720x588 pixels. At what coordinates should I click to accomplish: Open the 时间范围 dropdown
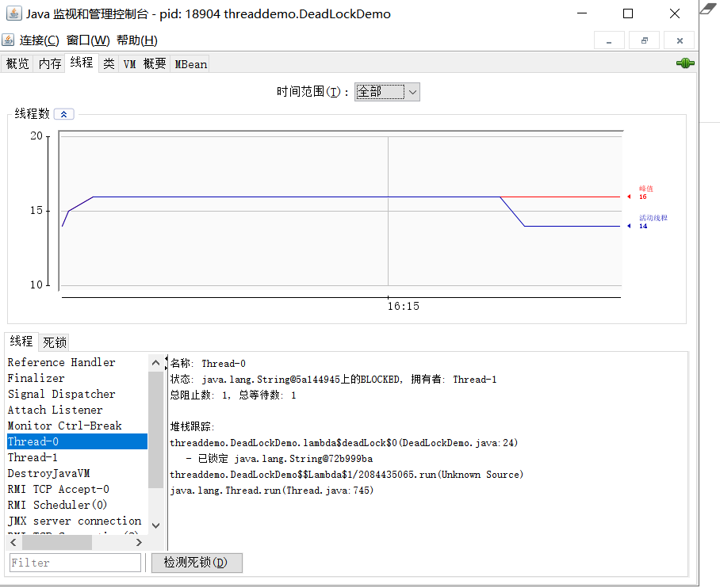click(387, 92)
